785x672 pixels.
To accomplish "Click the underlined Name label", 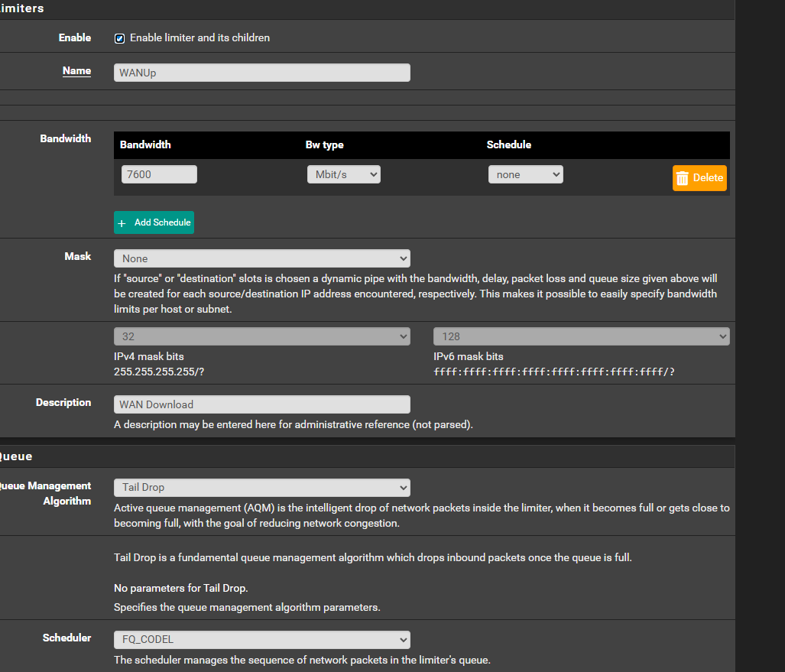I will tap(76, 71).
